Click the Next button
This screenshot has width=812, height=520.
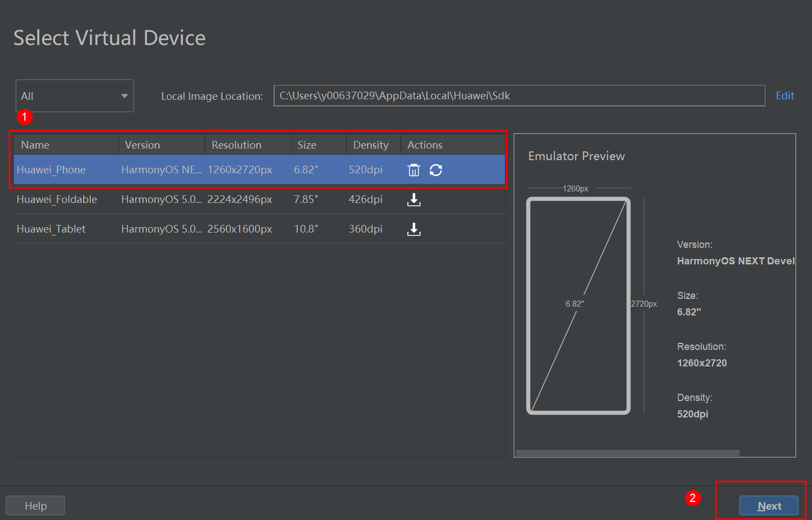click(x=769, y=506)
